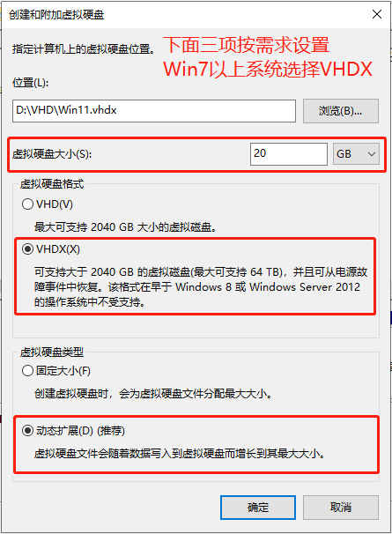This screenshot has width=392, height=534.
Task: Select the VHDX(X) format radio button
Action: pyautogui.click(x=27, y=249)
